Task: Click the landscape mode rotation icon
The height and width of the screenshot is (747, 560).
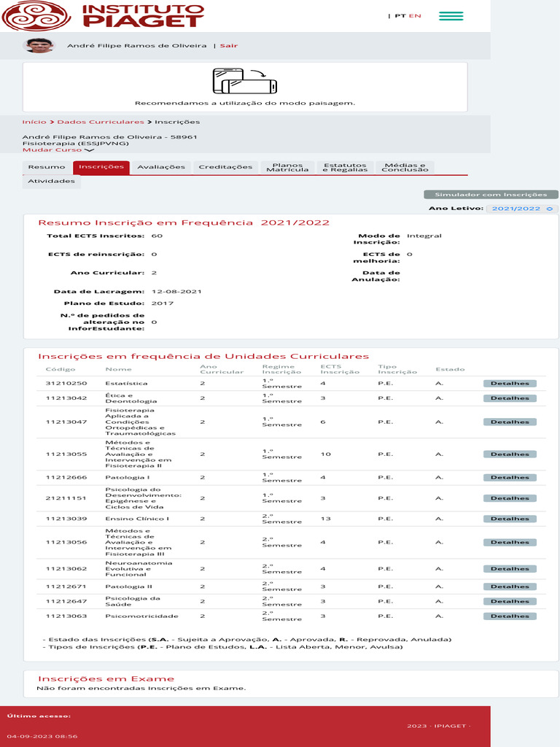Action: click(244, 80)
